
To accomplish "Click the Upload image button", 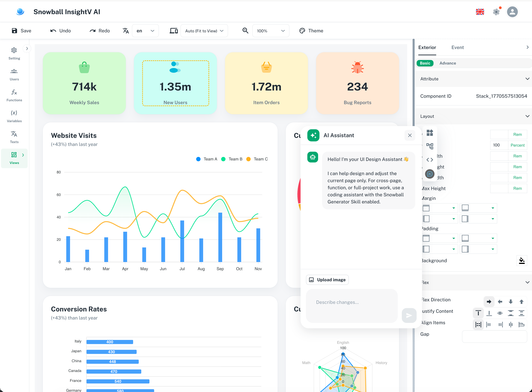I will tap(327, 280).
